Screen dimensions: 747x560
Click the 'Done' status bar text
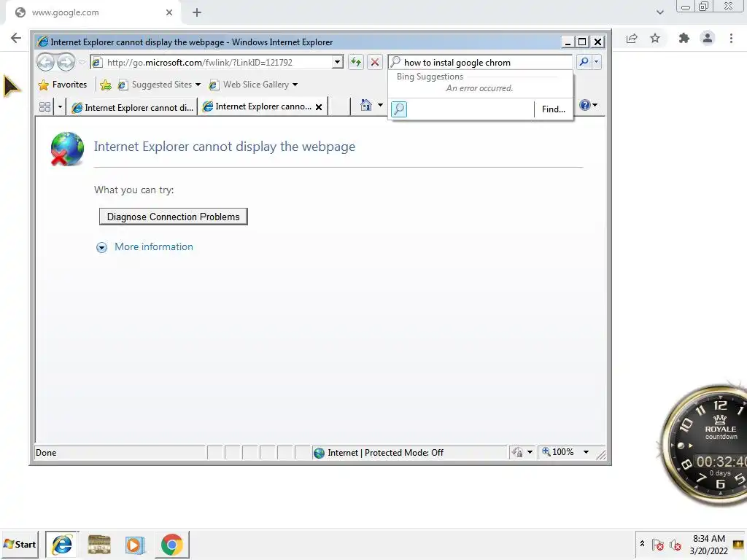[46, 453]
